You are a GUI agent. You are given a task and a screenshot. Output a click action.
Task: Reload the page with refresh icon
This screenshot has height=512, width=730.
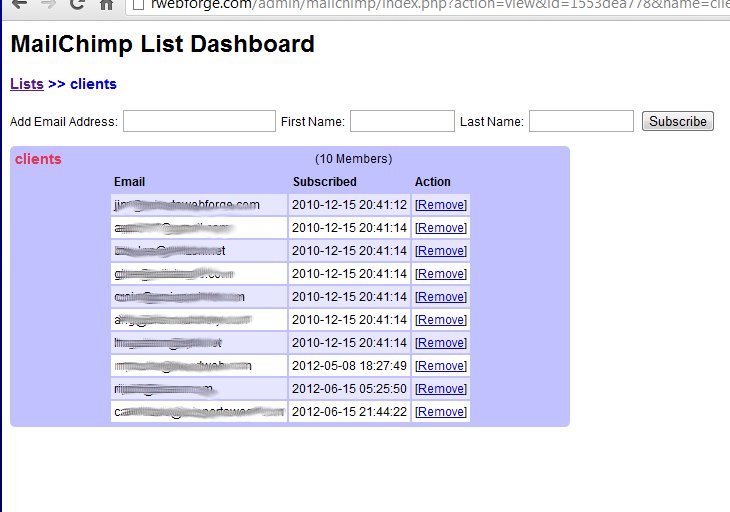click(77, 4)
